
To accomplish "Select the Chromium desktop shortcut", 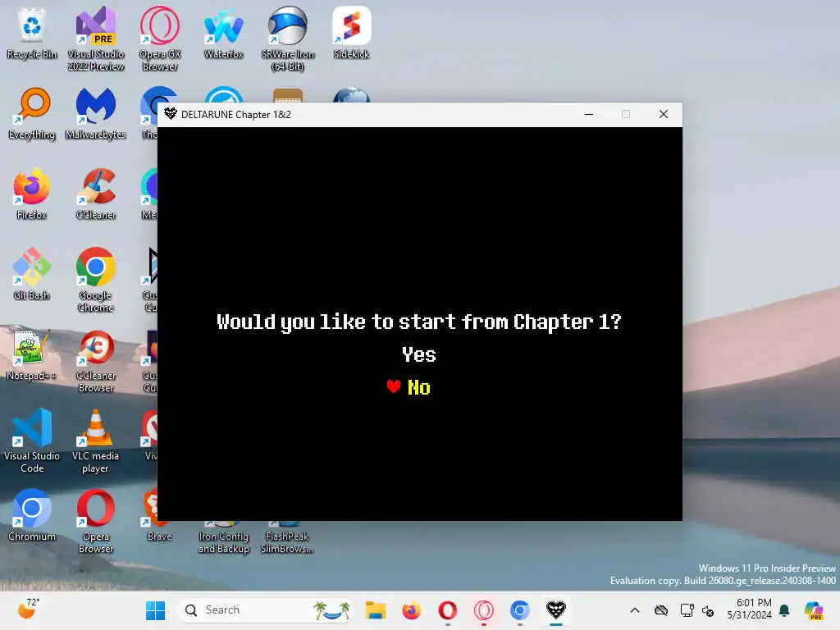I will point(32,515).
